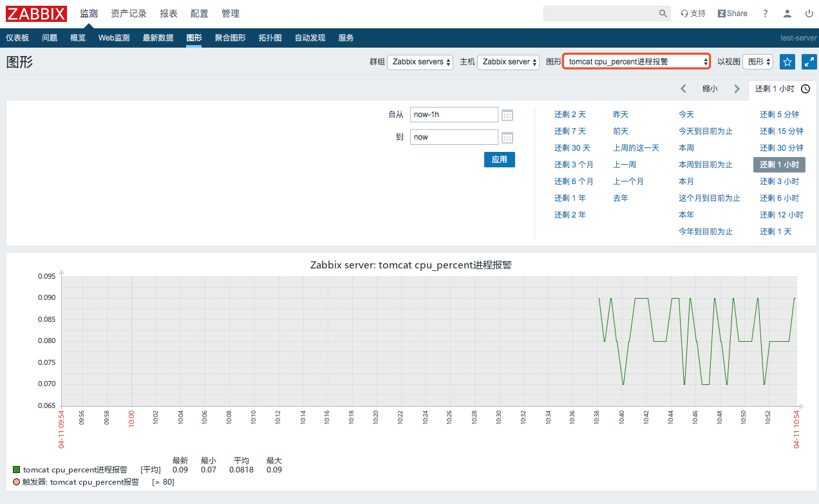Viewport: 819px width, 504px height.
Task: Go to next time period arrow
Action: point(737,89)
